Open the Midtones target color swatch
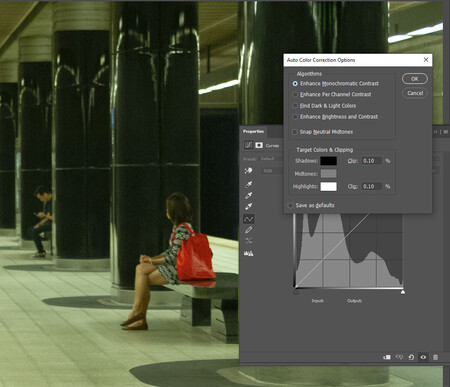450x387 pixels. pos(328,174)
